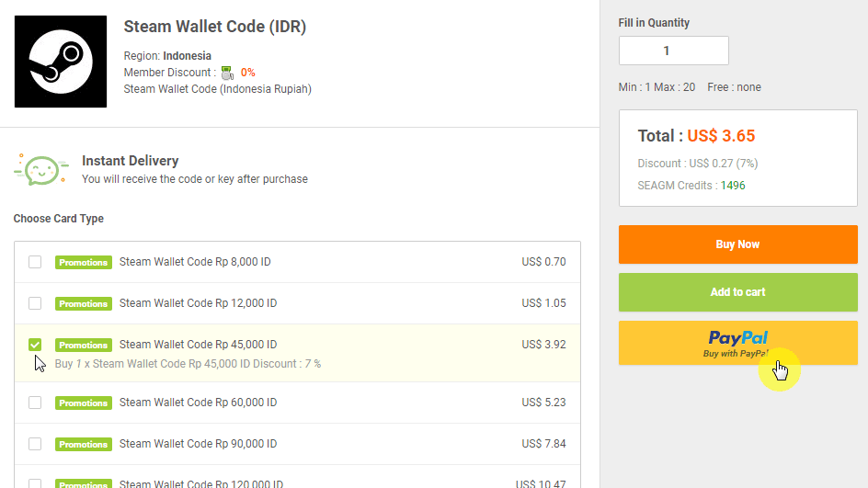Click the SEAGM Credits value 1496
The height and width of the screenshot is (488, 868).
tap(733, 186)
